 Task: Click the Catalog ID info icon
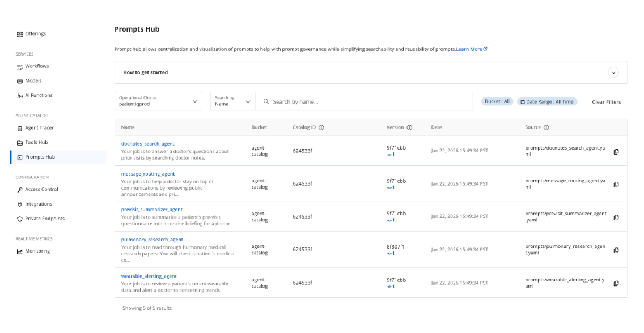pyautogui.click(x=321, y=128)
